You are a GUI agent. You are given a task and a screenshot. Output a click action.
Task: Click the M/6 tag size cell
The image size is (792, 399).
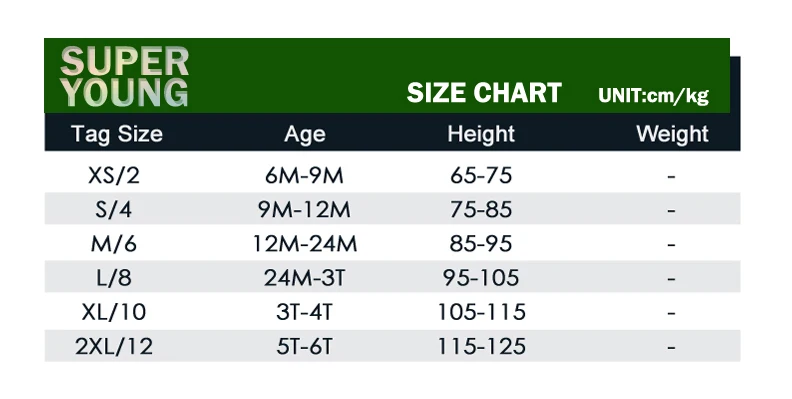click(x=114, y=244)
